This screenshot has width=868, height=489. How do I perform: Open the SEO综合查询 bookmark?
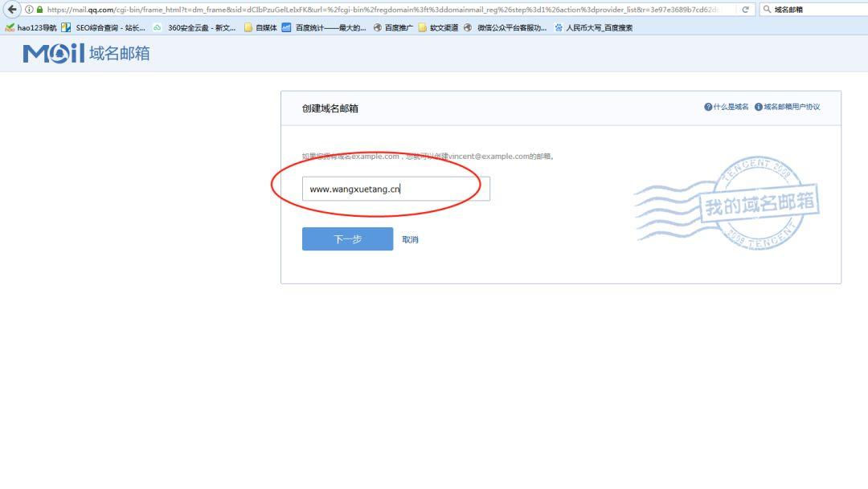click(104, 27)
